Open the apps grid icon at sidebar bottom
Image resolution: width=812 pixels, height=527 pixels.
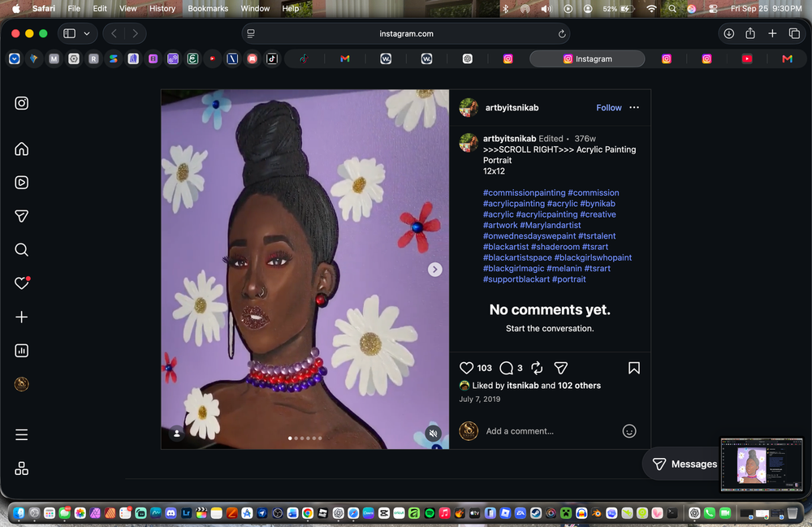21,469
